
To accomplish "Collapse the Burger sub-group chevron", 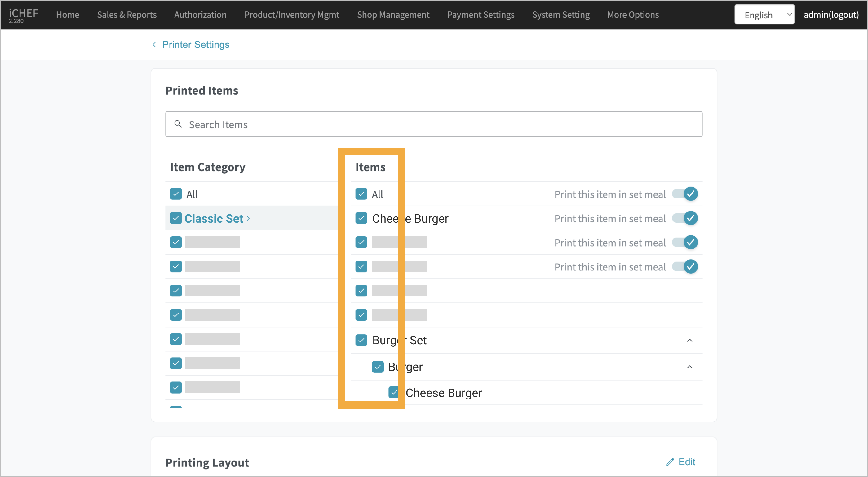I will pyautogui.click(x=689, y=367).
